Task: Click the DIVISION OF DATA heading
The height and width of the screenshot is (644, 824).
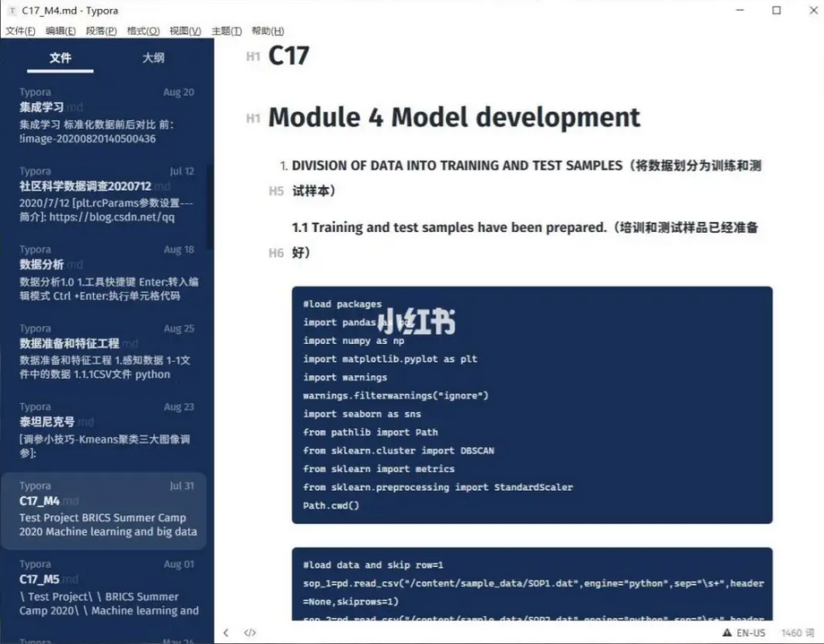Action: point(527,178)
